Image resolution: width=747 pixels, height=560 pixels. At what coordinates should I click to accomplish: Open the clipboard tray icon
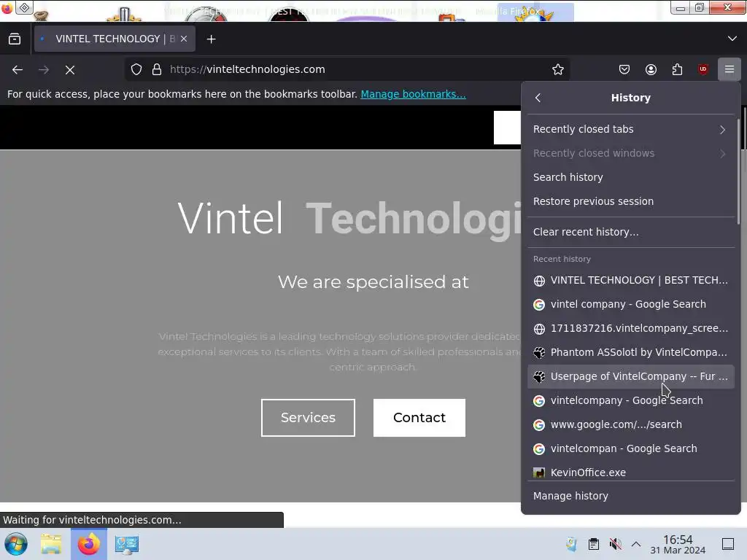coord(594,544)
